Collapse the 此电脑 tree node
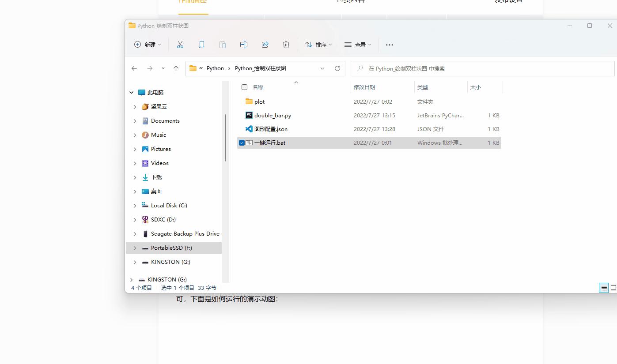617x364 pixels. (x=131, y=93)
